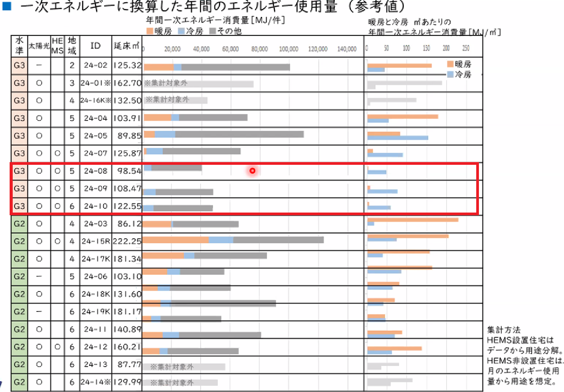Select the 水準 column header
Image resolution: width=564 pixels, height=392 pixels.
(19, 46)
